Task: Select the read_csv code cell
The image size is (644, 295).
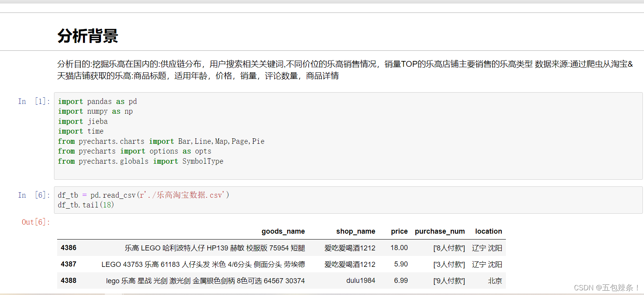Action: [x=348, y=200]
